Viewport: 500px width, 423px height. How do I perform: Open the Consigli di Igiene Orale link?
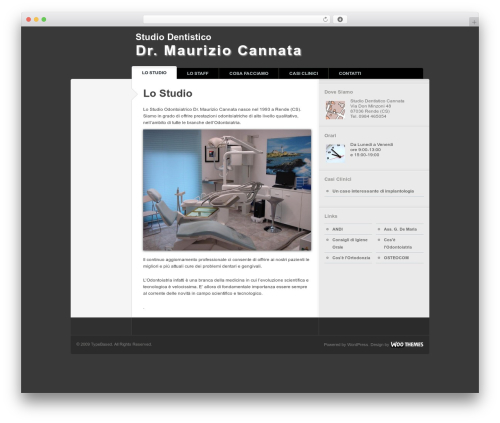(350, 243)
